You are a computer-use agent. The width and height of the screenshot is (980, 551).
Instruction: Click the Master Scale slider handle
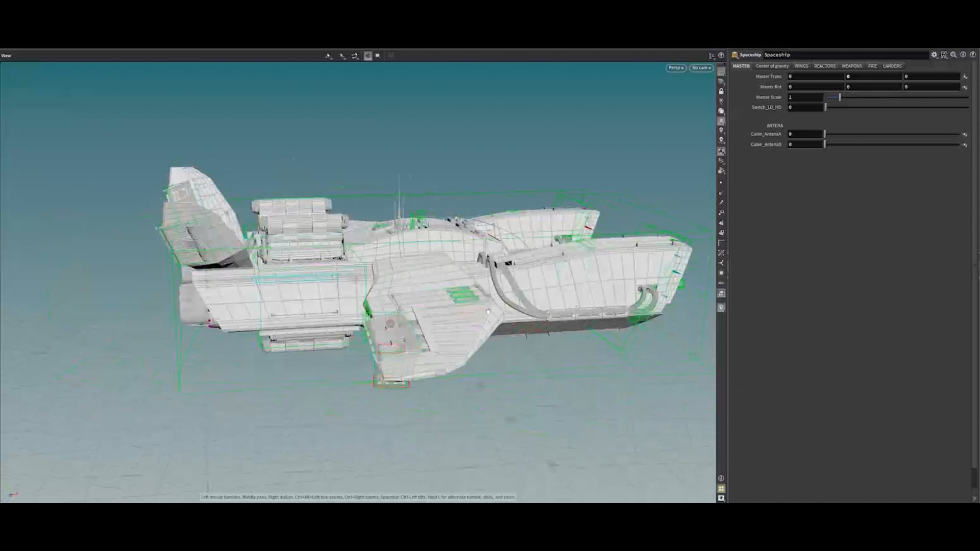(x=840, y=97)
